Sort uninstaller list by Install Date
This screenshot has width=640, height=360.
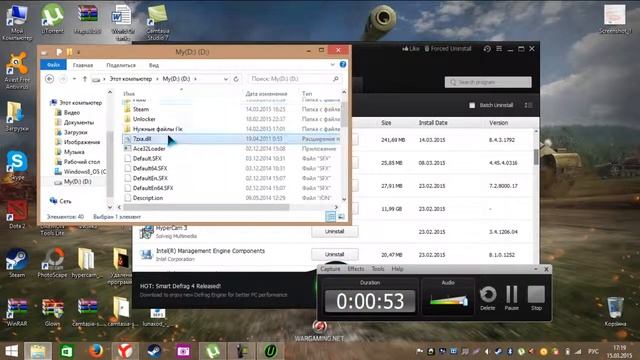click(433, 123)
